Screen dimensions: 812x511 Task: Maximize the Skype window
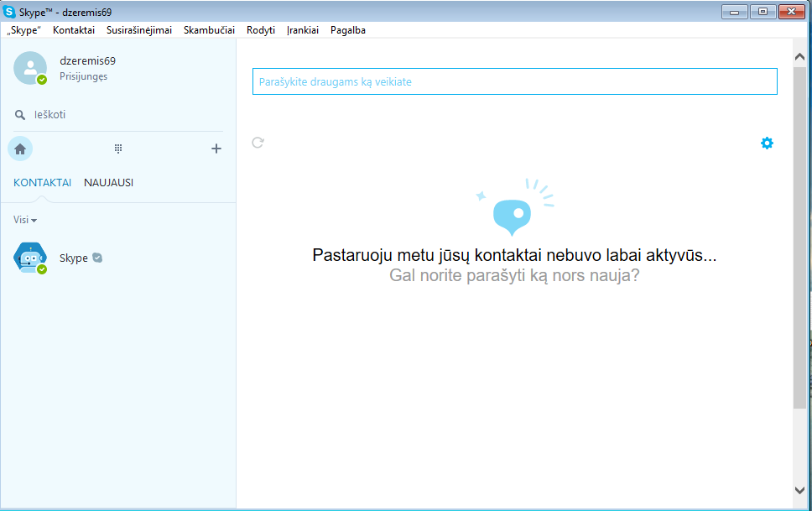tap(763, 12)
